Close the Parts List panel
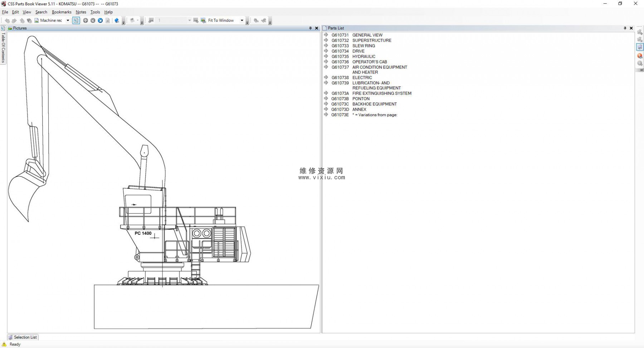This screenshot has height=348, width=644. point(631,28)
